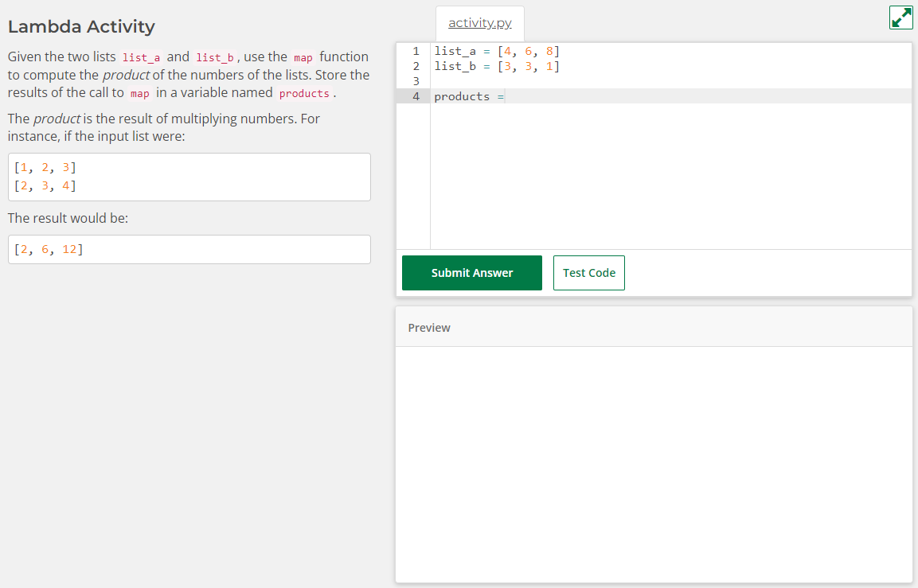Switch to the activity.py tab
The image size is (918, 588).
click(479, 23)
